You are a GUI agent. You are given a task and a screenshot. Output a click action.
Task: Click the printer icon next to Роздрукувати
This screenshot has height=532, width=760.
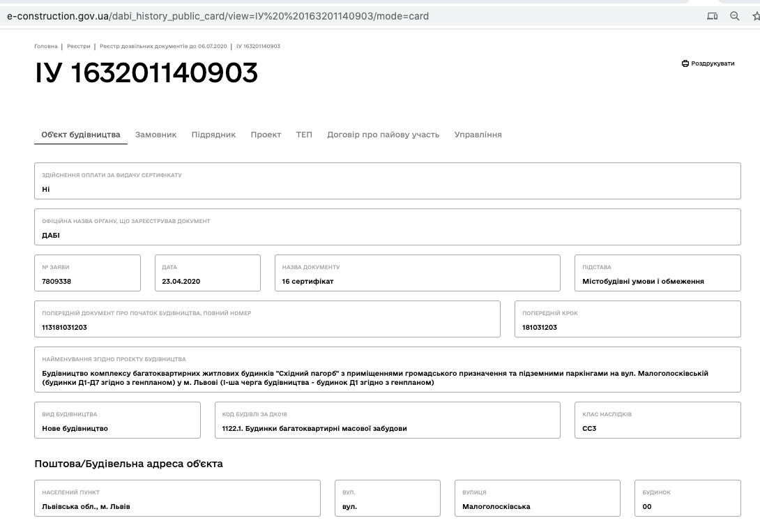685,63
